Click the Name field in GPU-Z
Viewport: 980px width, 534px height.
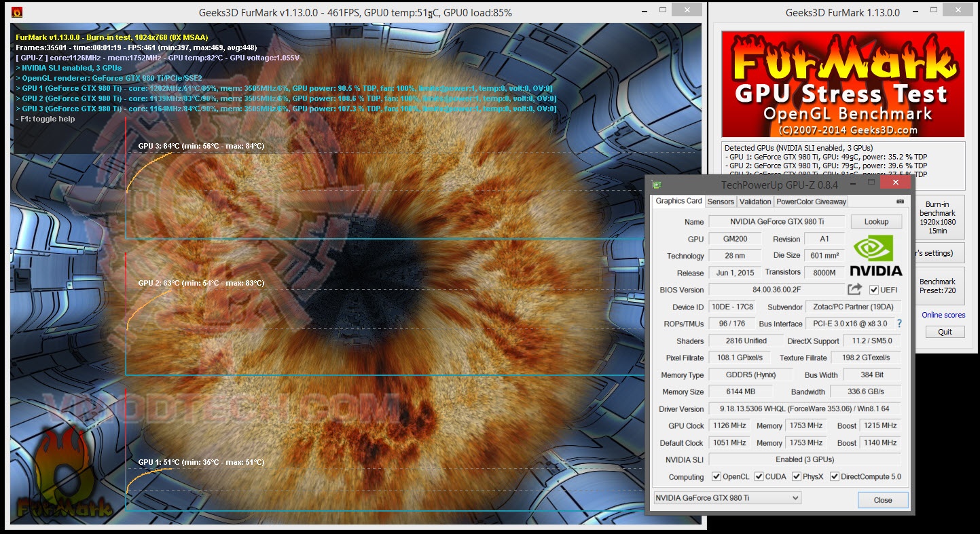(x=777, y=222)
